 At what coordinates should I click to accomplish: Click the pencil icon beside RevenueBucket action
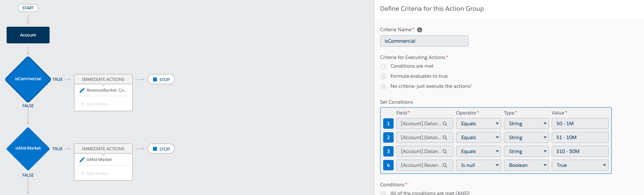point(82,90)
